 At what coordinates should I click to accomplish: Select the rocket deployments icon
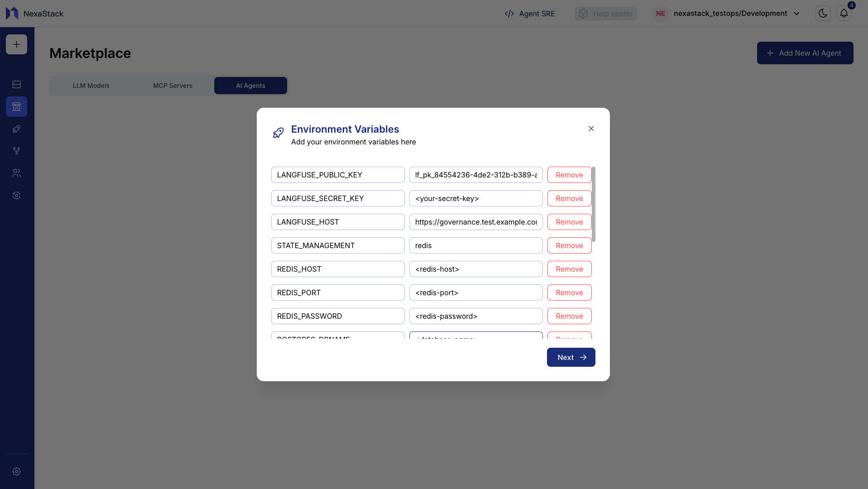click(16, 129)
